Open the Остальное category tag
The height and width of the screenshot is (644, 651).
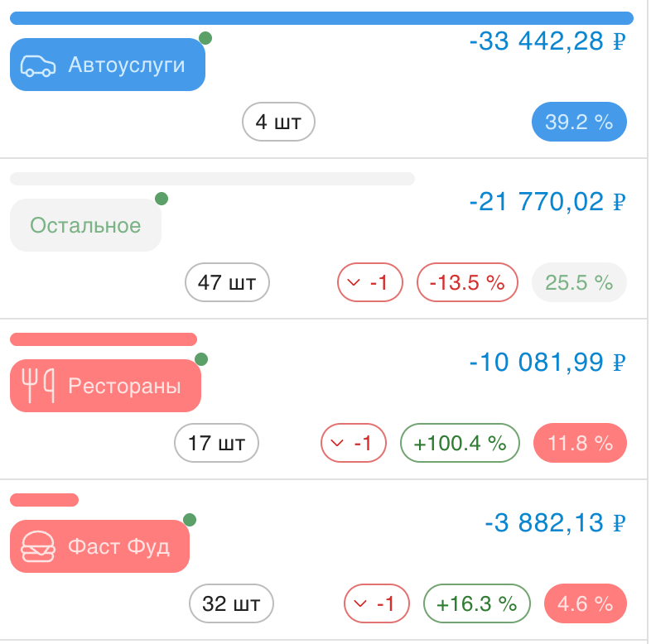[x=85, y=225]
